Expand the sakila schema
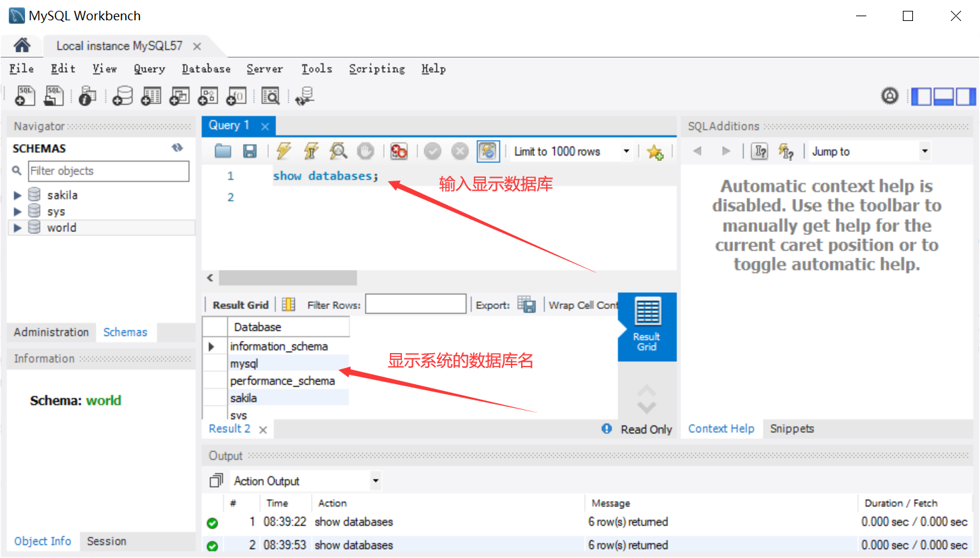 click(18, 195)
